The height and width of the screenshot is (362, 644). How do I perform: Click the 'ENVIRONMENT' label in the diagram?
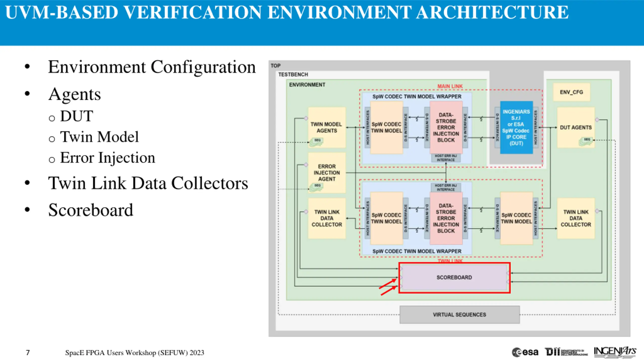coord(307,85)
